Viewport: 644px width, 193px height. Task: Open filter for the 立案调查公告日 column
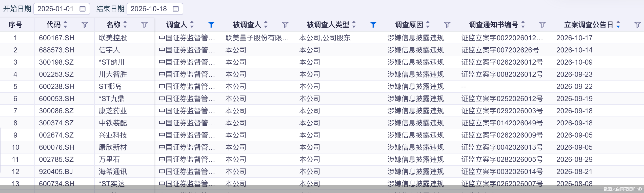(x=638, y=25)
